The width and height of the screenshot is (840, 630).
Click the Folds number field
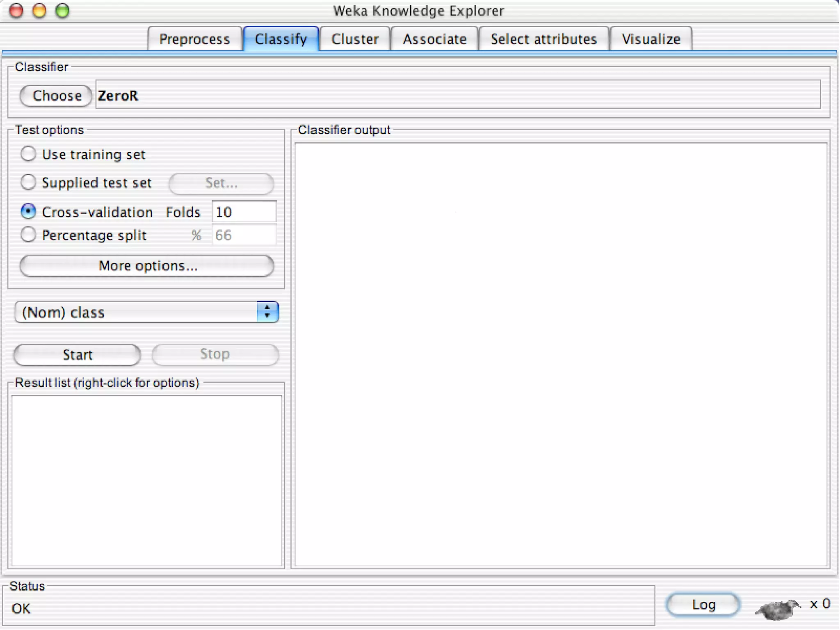[x=244, y=212]
